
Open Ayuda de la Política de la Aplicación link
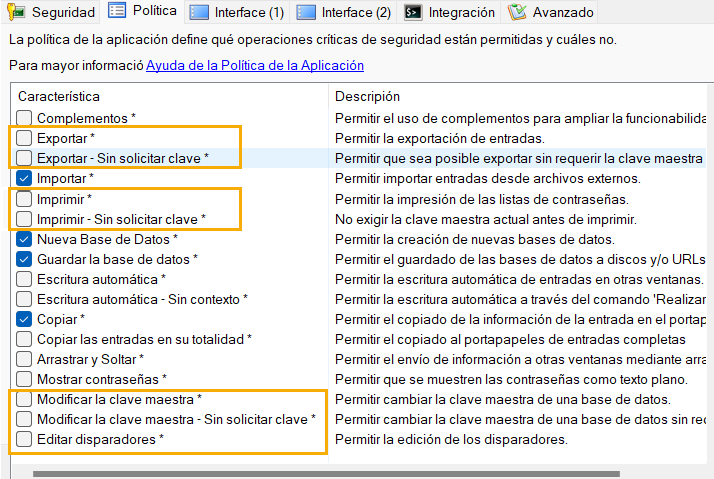(255, 66)
